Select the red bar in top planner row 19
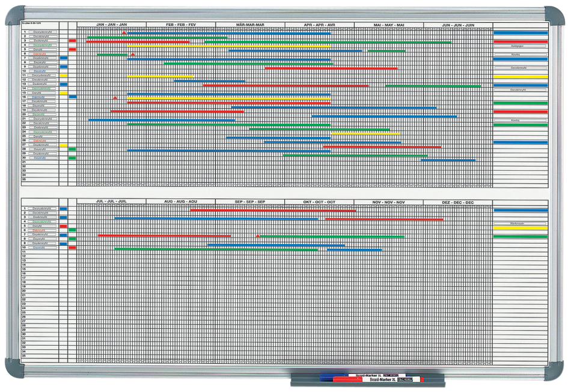Viewport: 568px width, 392px height. [177, 111]
